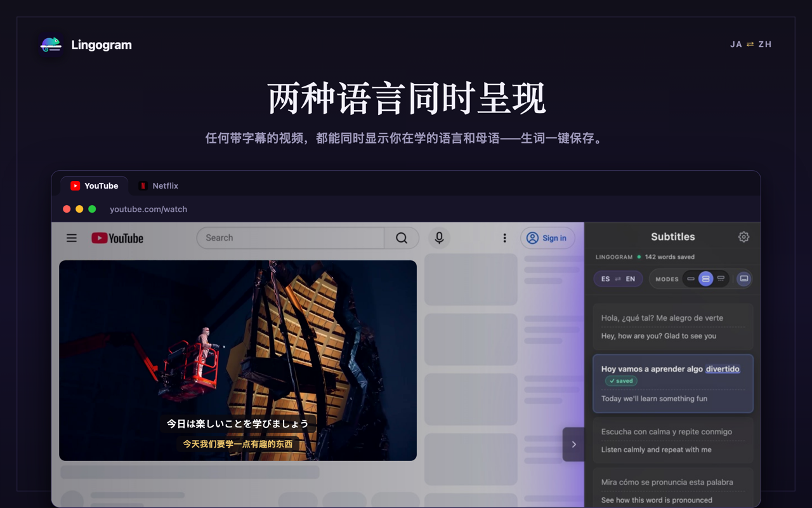This screenshot has width=812, height=508.
Task: Click the voice search microphone icon
Action: pos(439,238)
